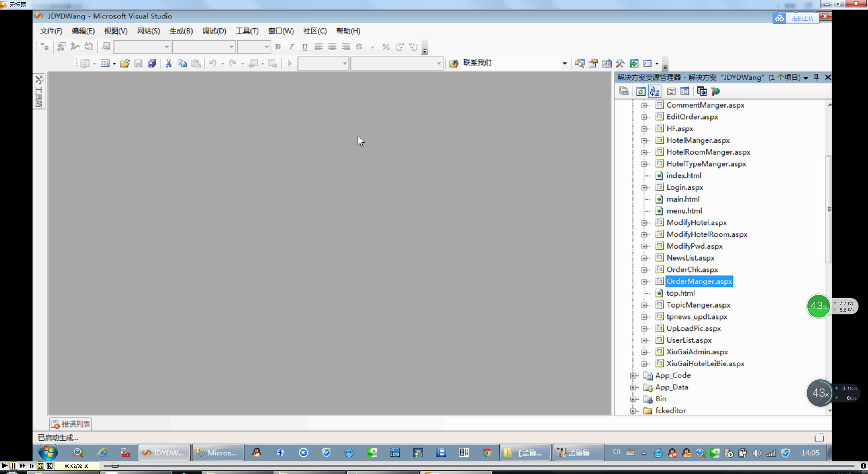The height and width of the screenshot is (474, 868).
Task: Expand the Bin folder node
Action: click(x=633, y=399)
